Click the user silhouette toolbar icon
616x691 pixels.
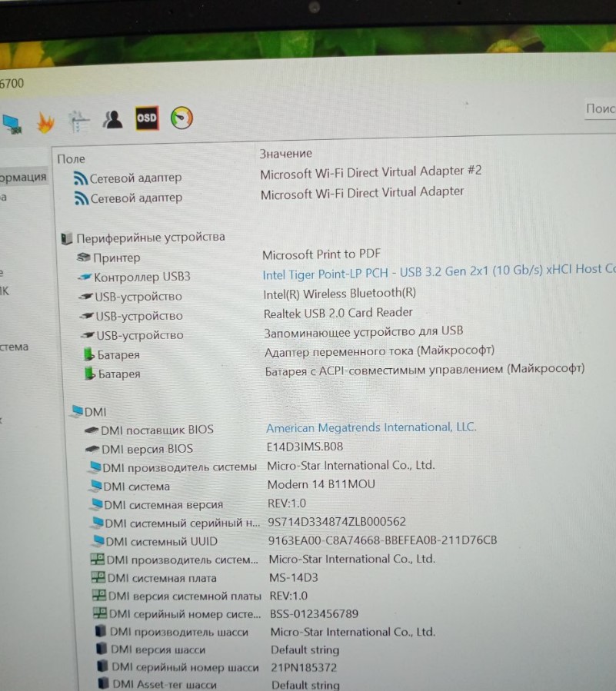113,119
